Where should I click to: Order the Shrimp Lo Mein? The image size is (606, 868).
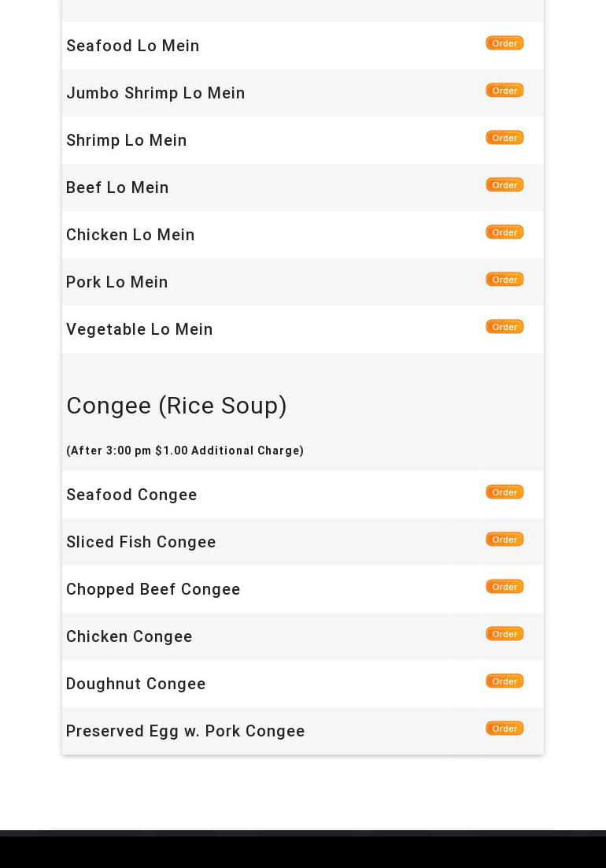point(504,138)
